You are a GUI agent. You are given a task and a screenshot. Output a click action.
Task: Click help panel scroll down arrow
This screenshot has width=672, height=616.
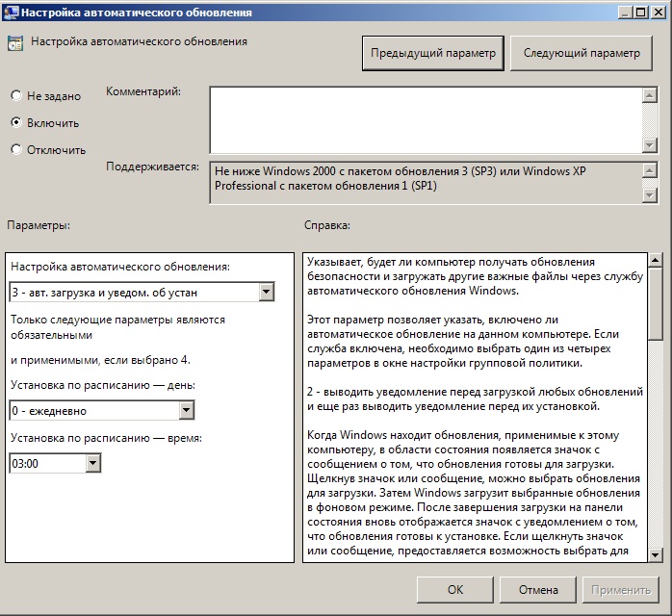(656, 555)
